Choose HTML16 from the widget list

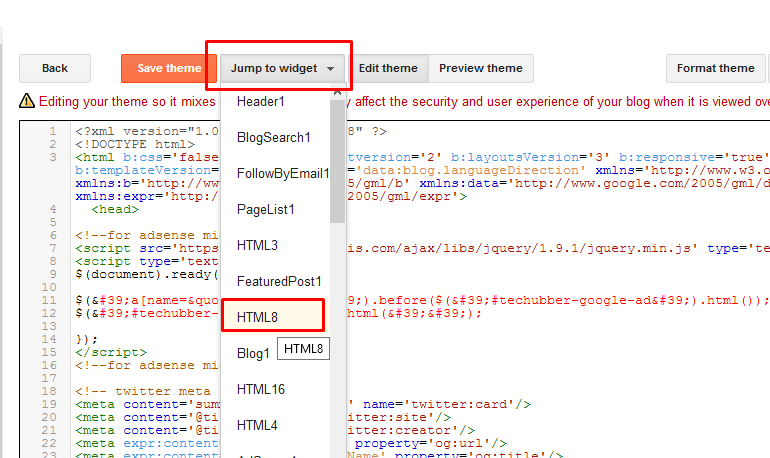pos(275,389)
